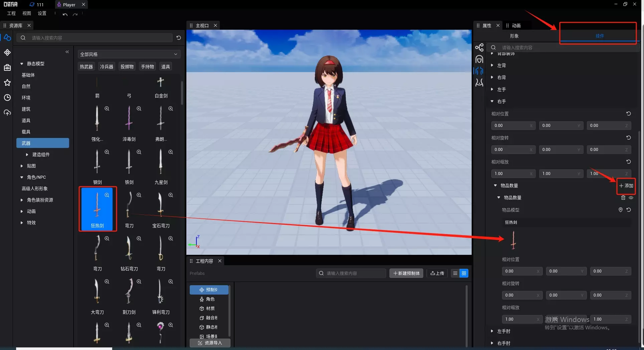Reset the 相对缩放 values for 右手
The width and height of the screenshot is (644, 350).
click(x=628, y=162)
